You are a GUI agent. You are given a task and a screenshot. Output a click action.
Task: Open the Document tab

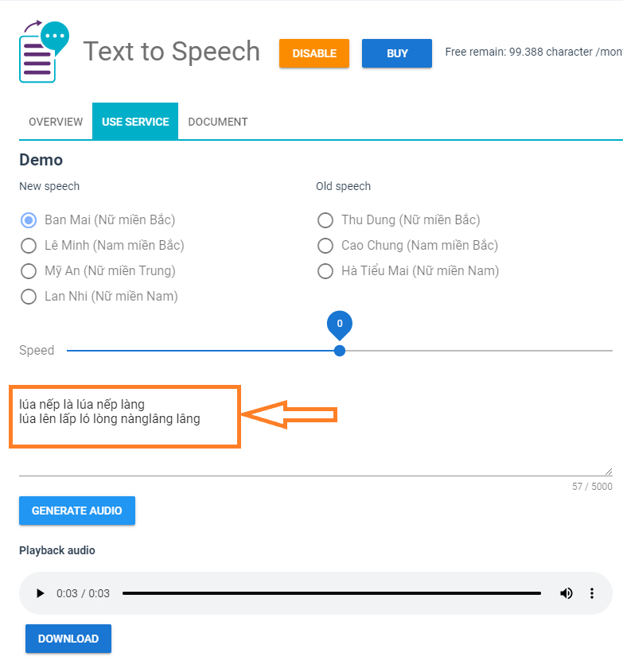pos(218,122)
